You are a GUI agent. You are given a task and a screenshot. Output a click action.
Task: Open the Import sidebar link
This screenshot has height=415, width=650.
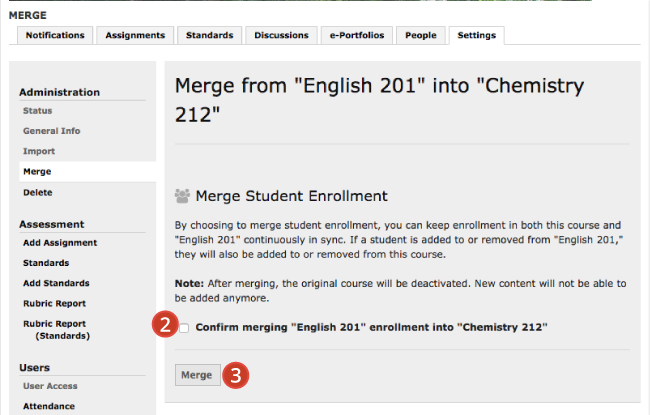tap(39, 151)
